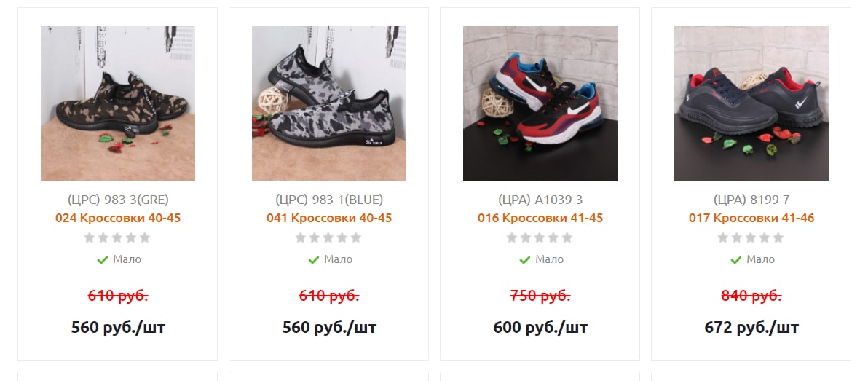Rate 024 Кроссовки with the fifth star
This screenshot has width=868, height=381.
pyautogui.click(x=144, y=237)
